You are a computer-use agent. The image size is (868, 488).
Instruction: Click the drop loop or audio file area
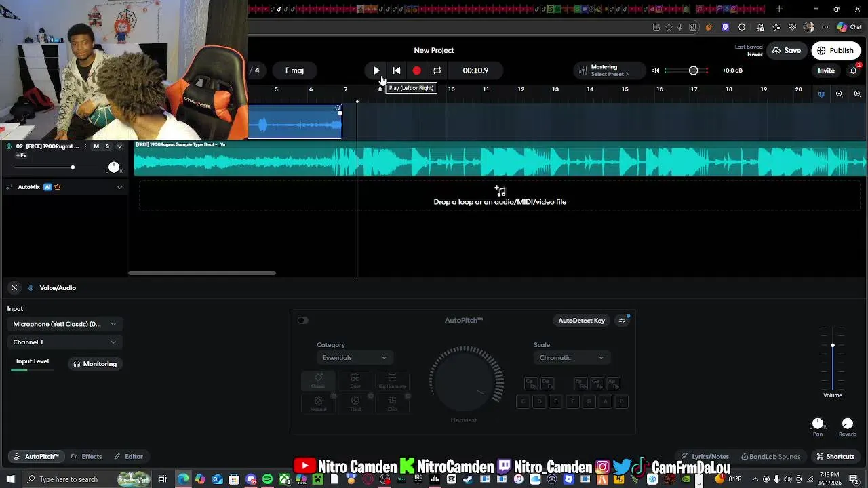point(500,197)
